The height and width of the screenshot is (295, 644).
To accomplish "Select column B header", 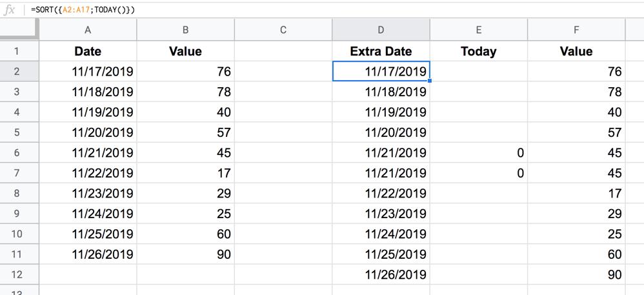I will pyautogui.click(x=186, y=30).
